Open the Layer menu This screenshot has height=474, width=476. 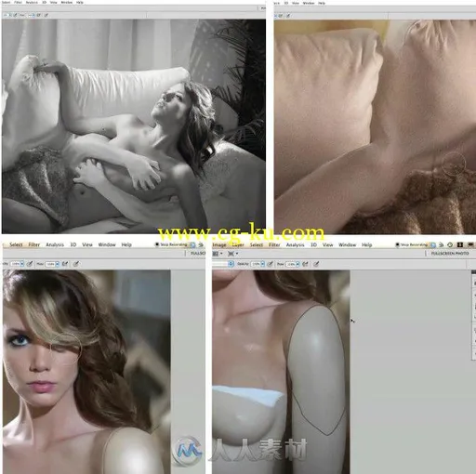tap(238, 244)
